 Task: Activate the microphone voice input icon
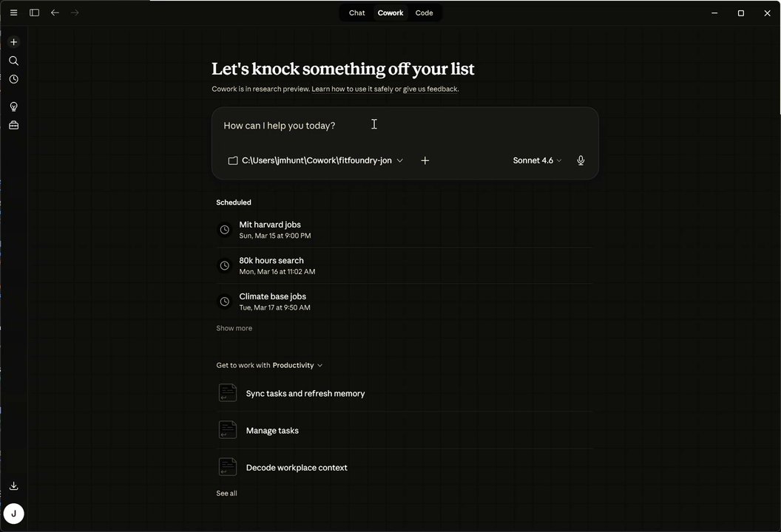[x=581, y=160]
